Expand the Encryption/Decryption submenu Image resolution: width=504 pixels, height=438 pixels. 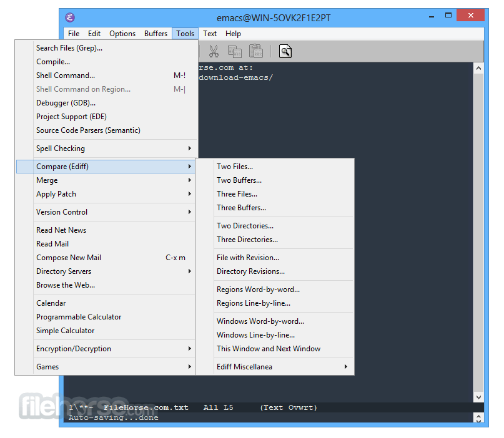tap(106, 349)
